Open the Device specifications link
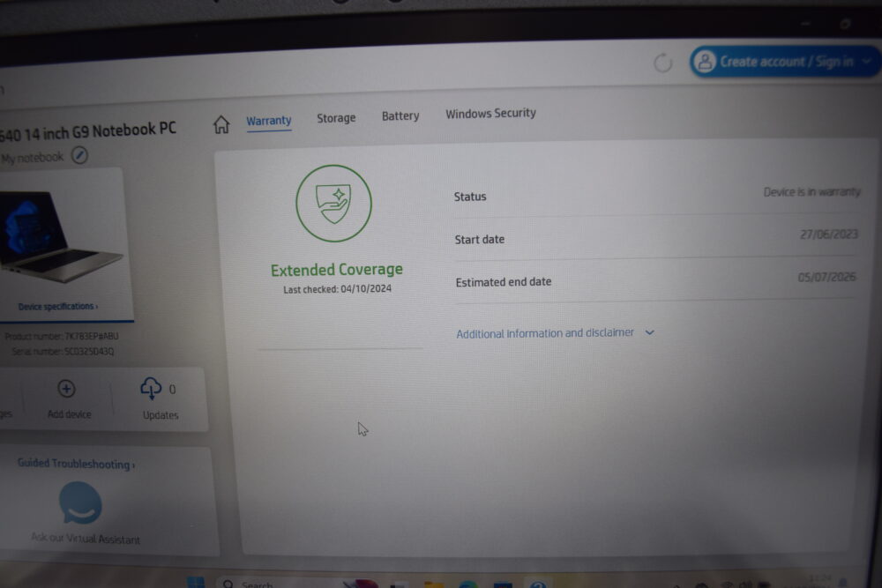The image size is (882, 588). tap(58, 307)
